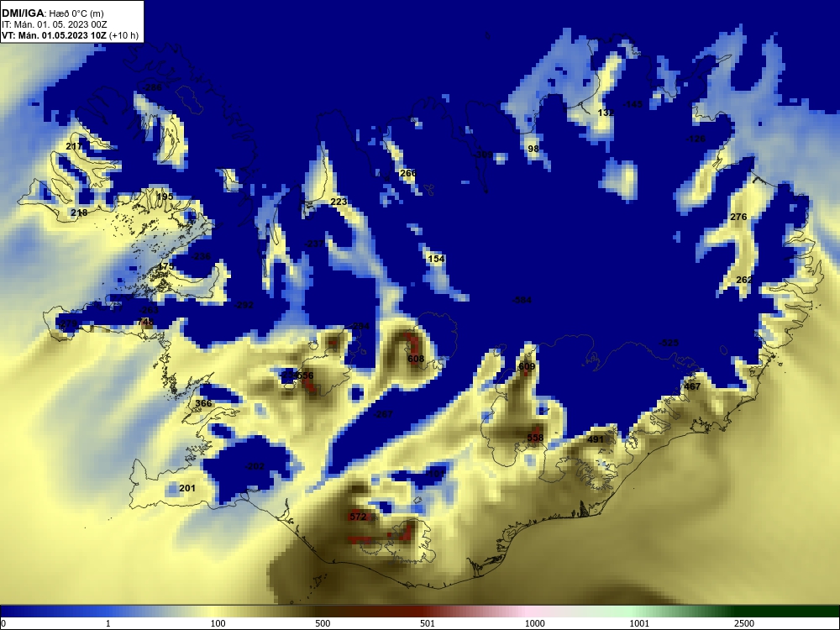Click the map value 366
Screen dimensions: 840x630
203,403
